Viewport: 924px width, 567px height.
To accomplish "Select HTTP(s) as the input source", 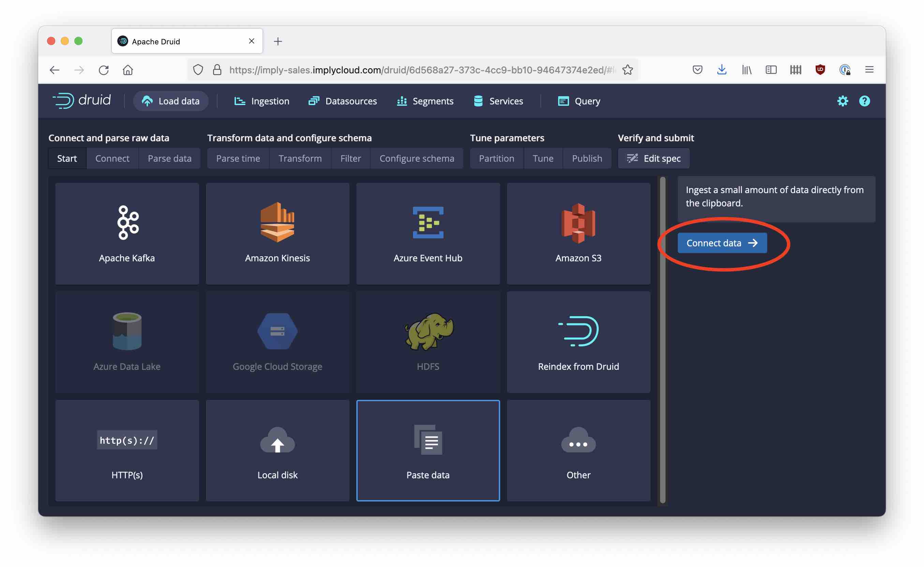I will coord(127,450).
